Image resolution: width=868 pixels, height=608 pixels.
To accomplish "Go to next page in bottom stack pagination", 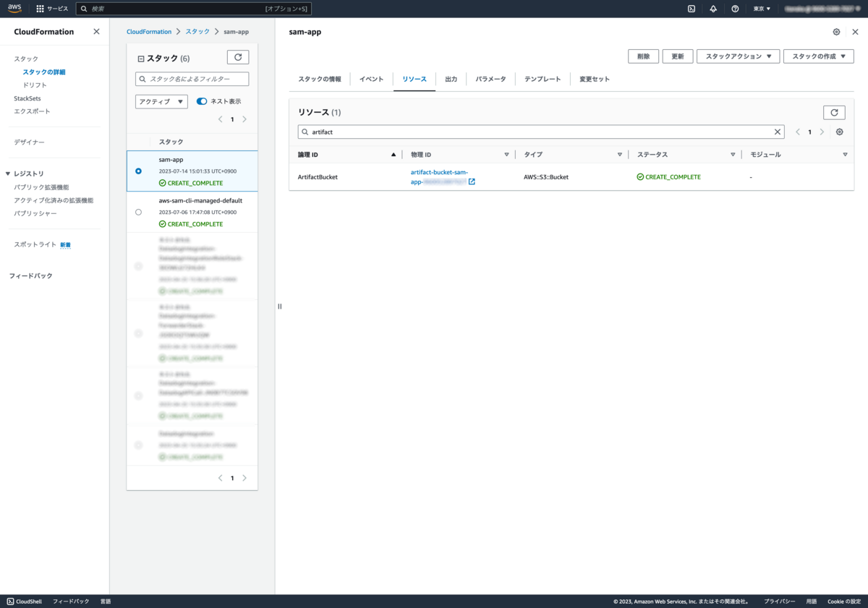I will click(x=244, y=478).
